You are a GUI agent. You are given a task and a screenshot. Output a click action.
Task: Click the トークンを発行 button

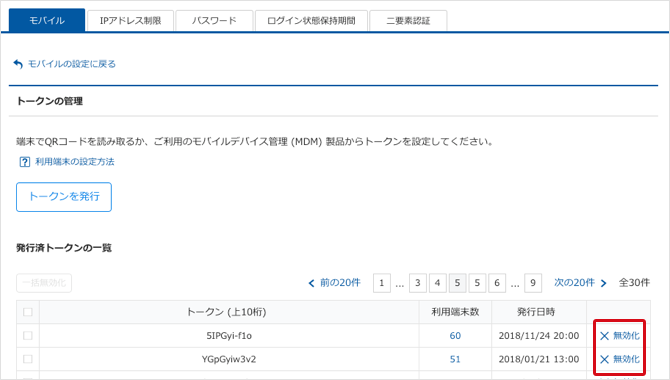point(64,197)
